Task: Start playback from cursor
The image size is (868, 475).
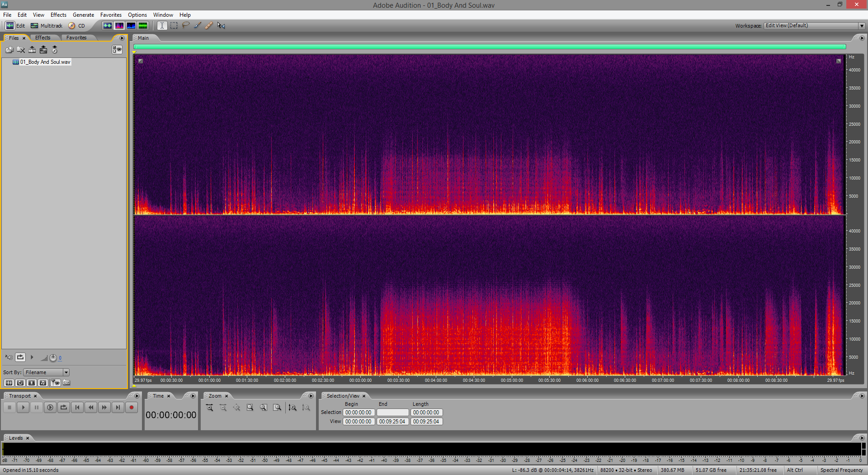Action: (x=23, y=407)
